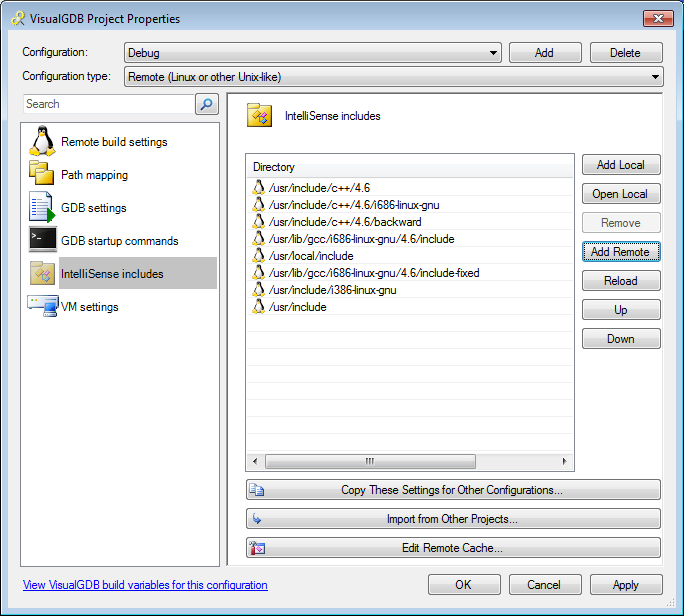The image size is (684, 616).
Task: Click the Add Remote button
Action: 621,252
